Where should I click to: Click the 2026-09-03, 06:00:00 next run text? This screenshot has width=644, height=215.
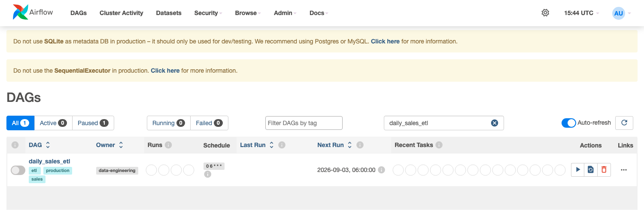coord(346,170)
